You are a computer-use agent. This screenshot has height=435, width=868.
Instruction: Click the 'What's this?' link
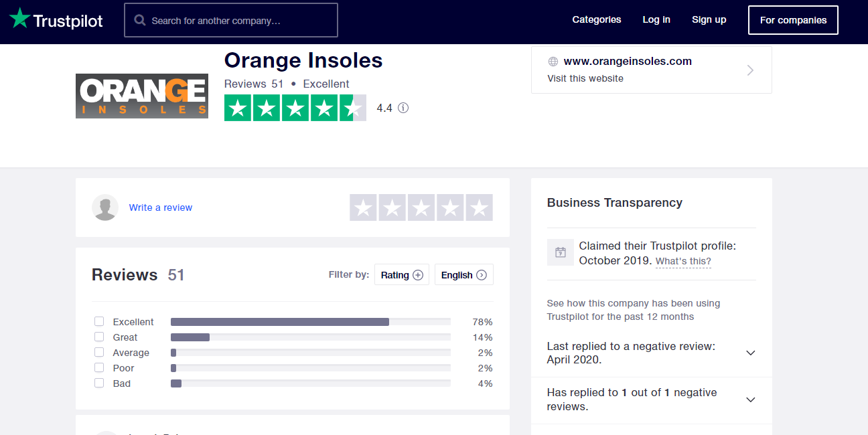tap(683, 261)
